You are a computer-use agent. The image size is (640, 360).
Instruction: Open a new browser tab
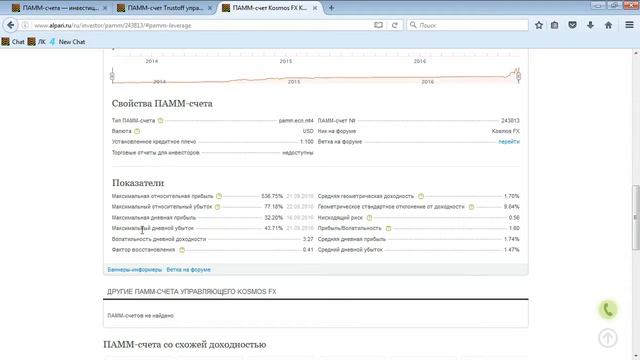point(331,8)
